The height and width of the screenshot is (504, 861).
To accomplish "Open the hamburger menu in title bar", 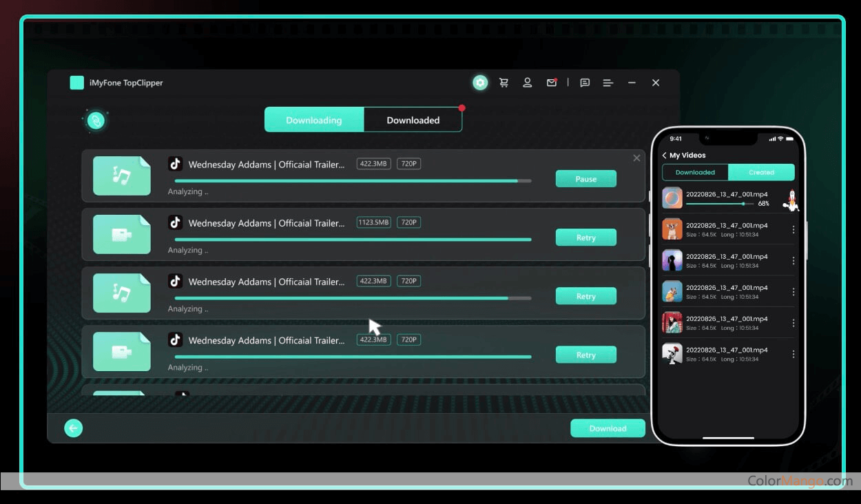I will (x=608, y=83).
